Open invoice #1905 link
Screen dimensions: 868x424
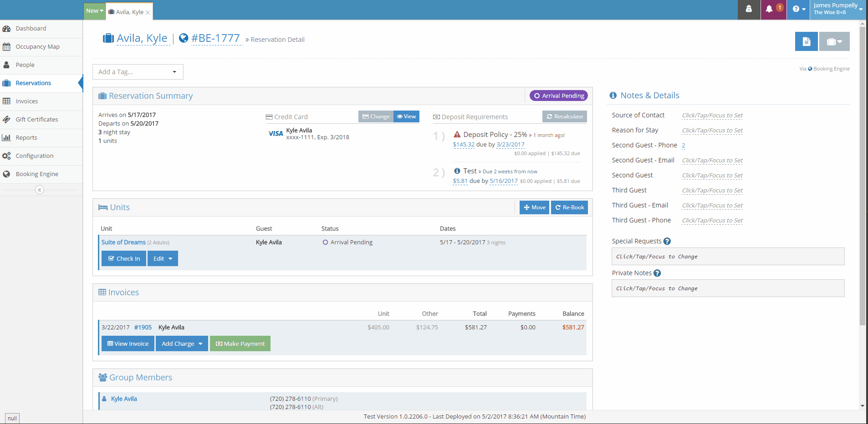143,328
